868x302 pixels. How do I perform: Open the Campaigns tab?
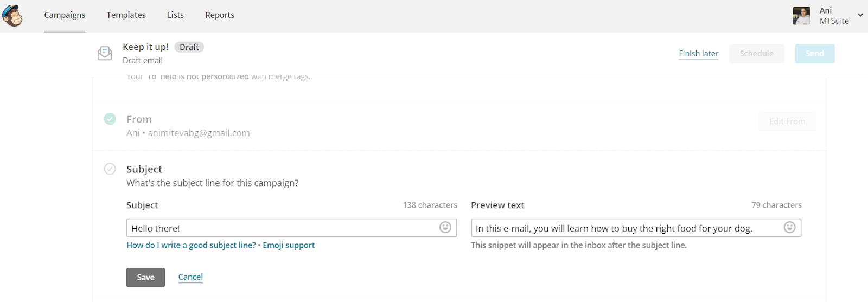click(65, 15)
